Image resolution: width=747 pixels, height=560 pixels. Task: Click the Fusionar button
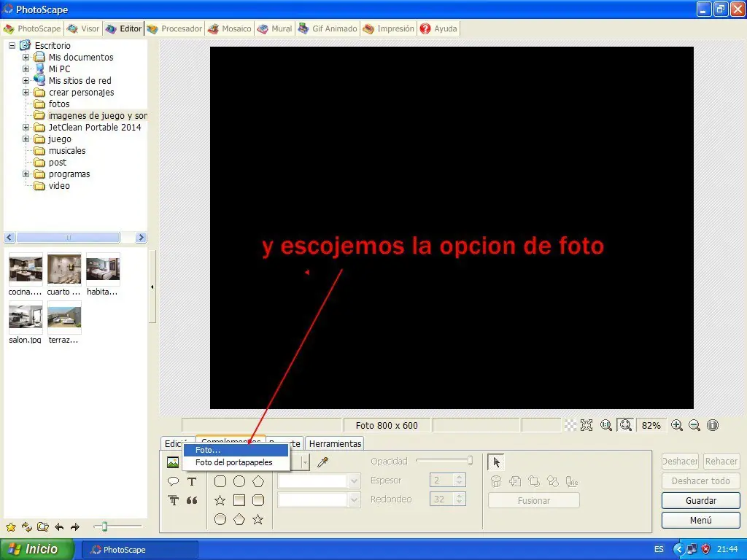(533, 500)
